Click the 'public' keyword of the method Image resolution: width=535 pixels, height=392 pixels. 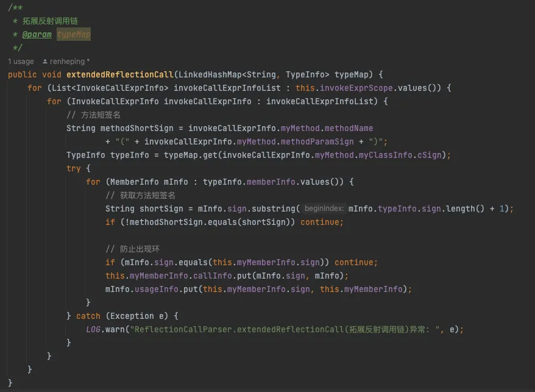(x=22, y=74)
